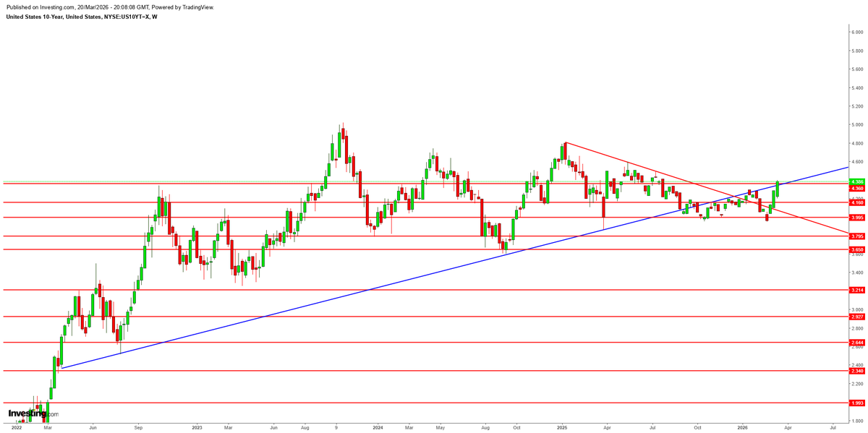
Task: Click the red 2.340 price level label
Action: coord(857,371)
